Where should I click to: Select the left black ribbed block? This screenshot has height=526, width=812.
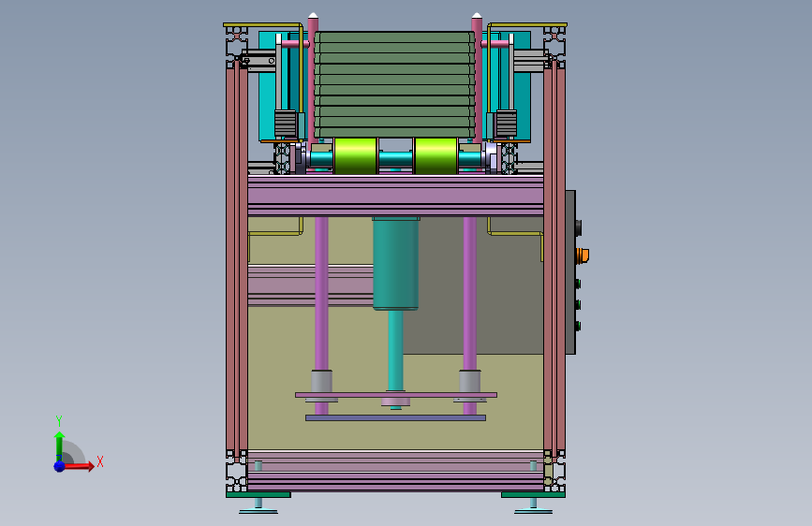coord(285,124)
